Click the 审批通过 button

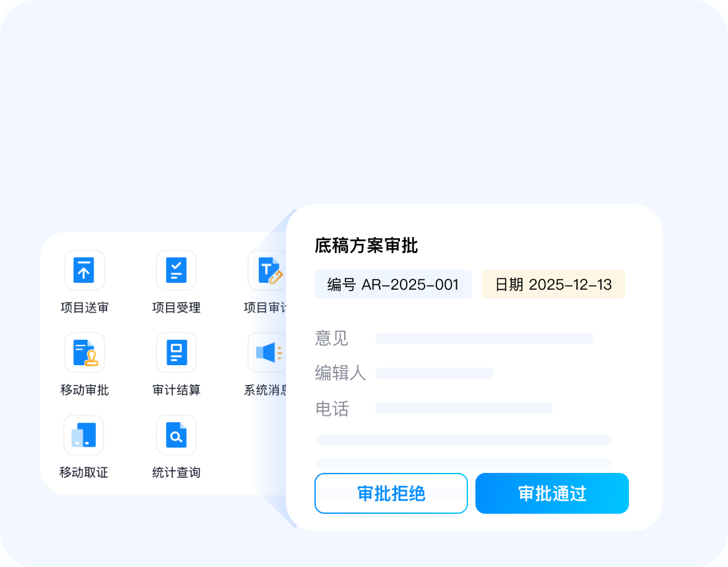click(552, 493)
